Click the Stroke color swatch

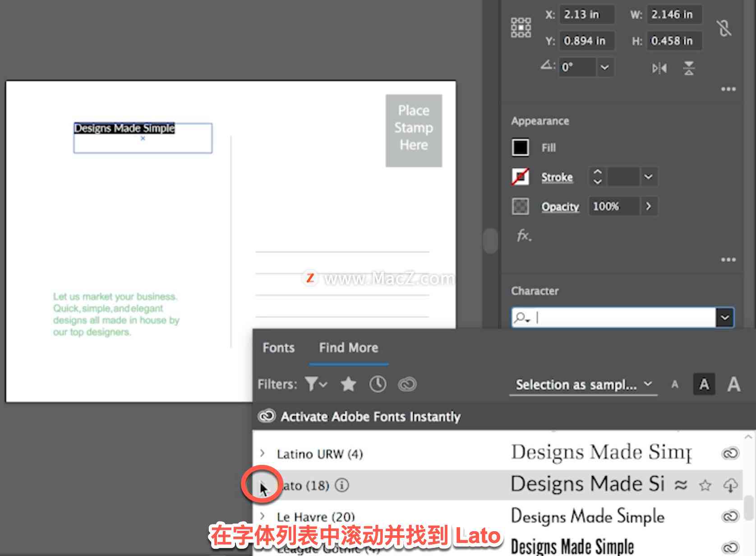click(520, 177)
